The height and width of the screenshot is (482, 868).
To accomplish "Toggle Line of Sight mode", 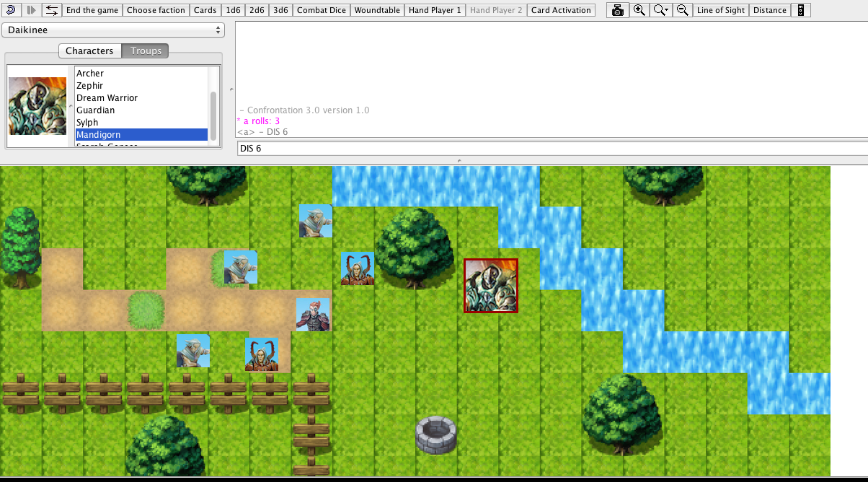I will pos(721,10).
